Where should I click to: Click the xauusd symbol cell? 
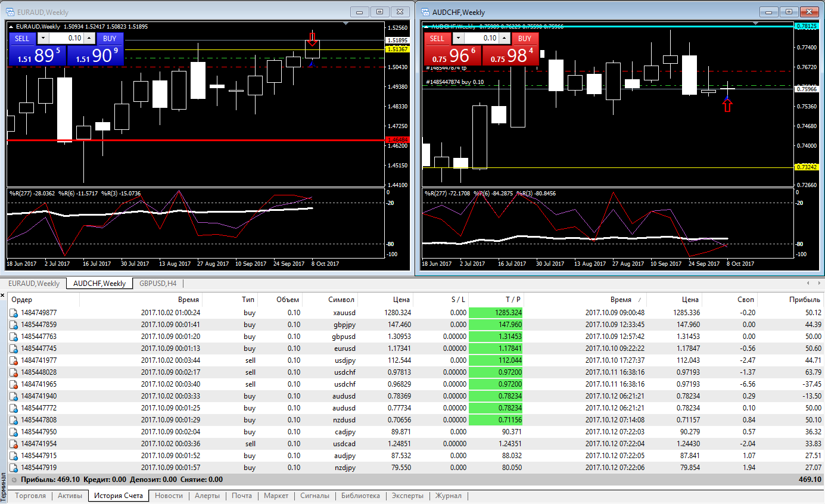[344, 313]
